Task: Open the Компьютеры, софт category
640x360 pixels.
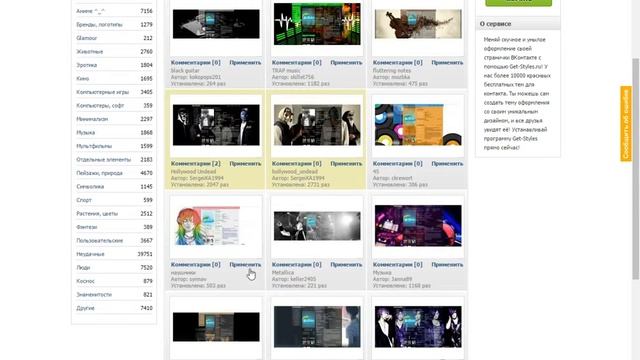Action: (x=100, y=105)
